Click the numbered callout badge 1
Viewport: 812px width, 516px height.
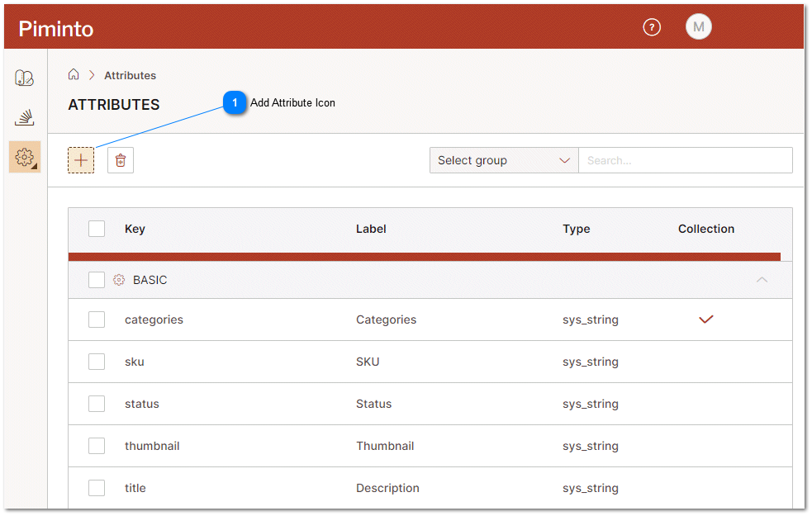pyautogui.click(x=235, y=103)
